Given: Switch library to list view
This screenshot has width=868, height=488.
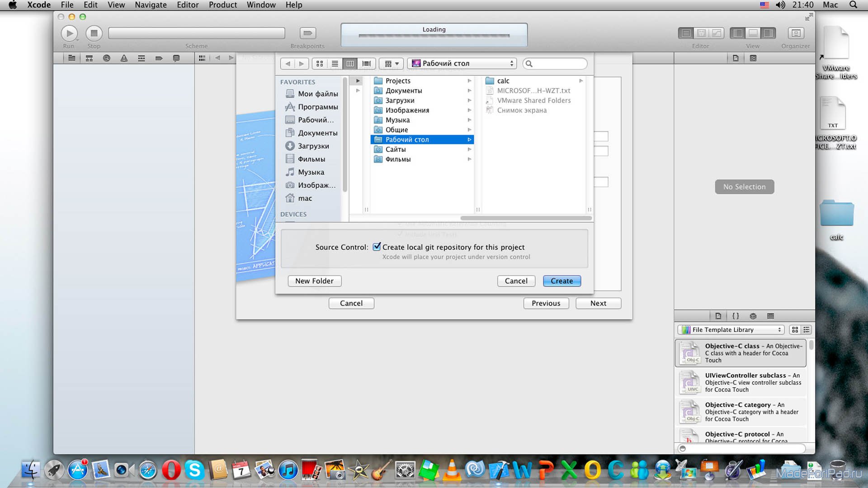Looking at the screenshot, I should pos(807,330).
